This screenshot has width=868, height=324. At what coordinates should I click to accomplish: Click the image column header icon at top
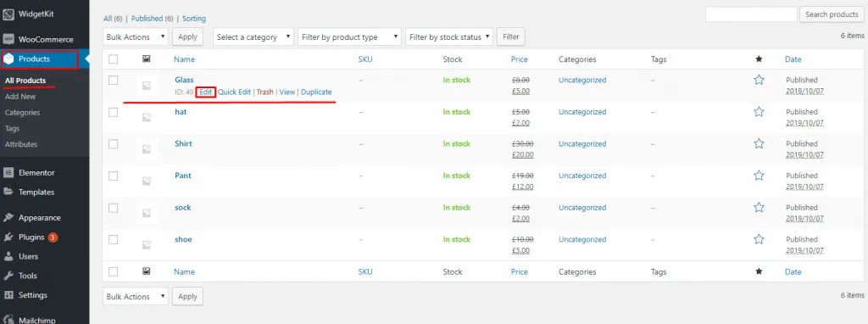(146, 59)
